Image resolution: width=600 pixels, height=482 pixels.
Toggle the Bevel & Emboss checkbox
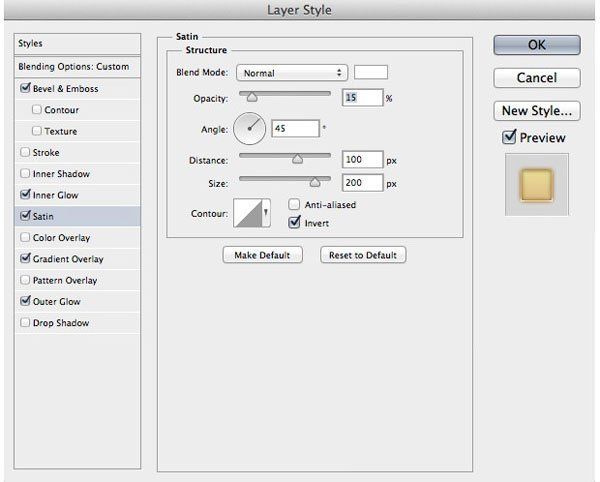tap(25, 88)
